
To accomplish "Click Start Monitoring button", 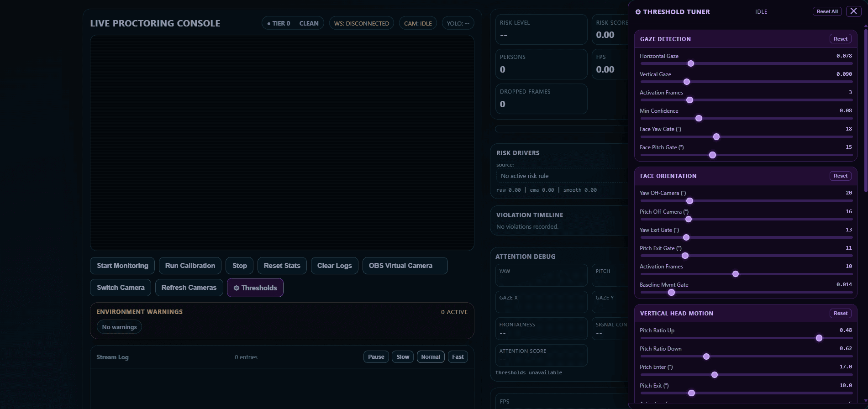I will point(122,266).
